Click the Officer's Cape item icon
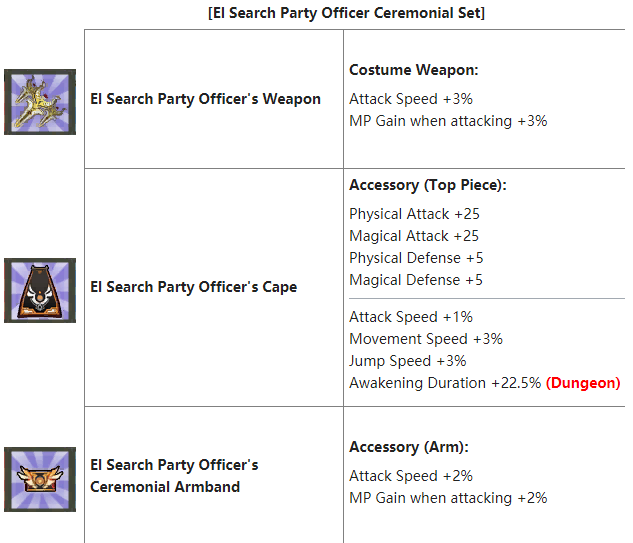 [40, 290]
